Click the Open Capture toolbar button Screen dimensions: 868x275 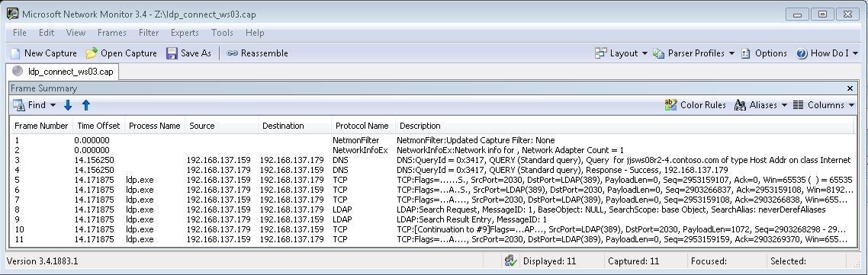(x=121, y=53)
